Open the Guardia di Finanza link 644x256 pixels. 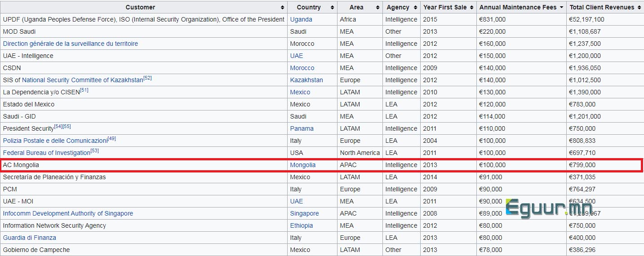30,238
